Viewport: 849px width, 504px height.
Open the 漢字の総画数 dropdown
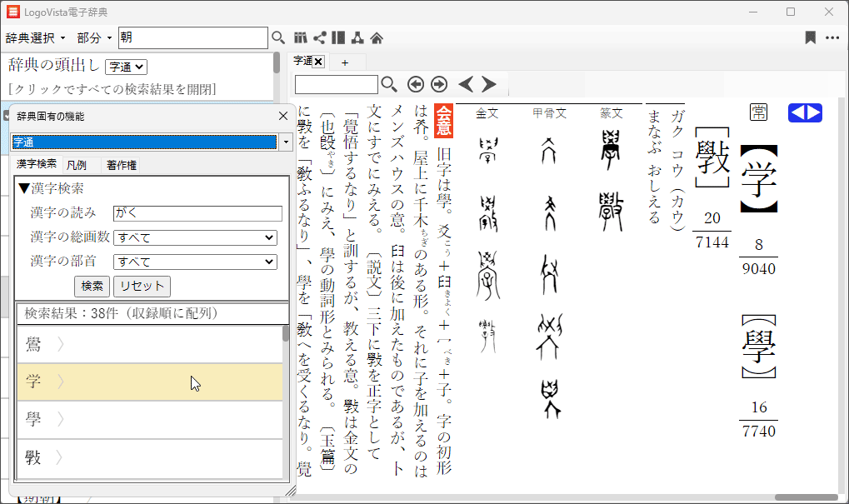click(195, 237)
